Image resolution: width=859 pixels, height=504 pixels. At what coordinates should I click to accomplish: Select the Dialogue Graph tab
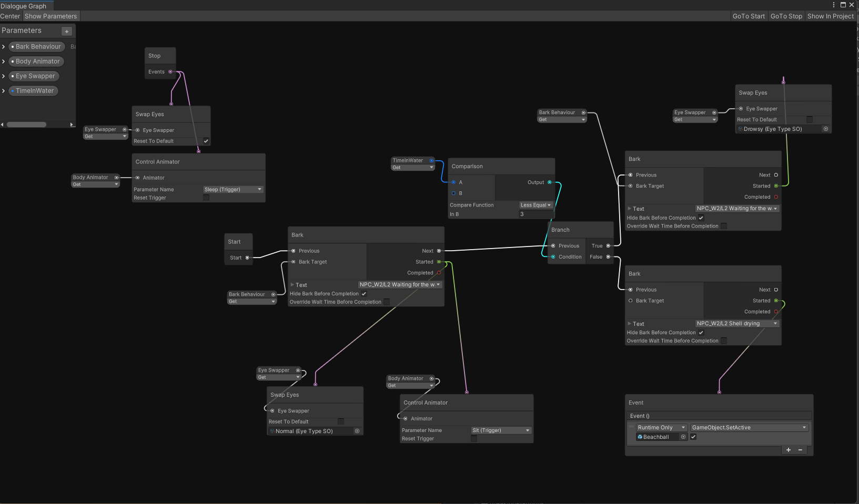click(24, 6)
